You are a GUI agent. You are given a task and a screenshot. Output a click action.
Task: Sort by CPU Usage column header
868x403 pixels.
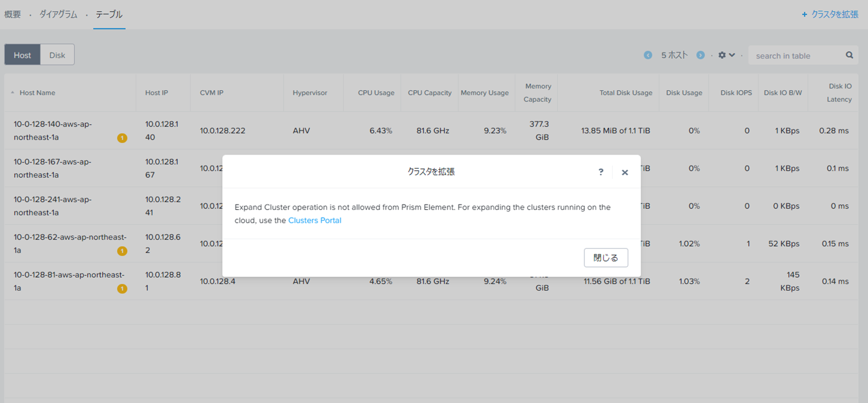376,93
